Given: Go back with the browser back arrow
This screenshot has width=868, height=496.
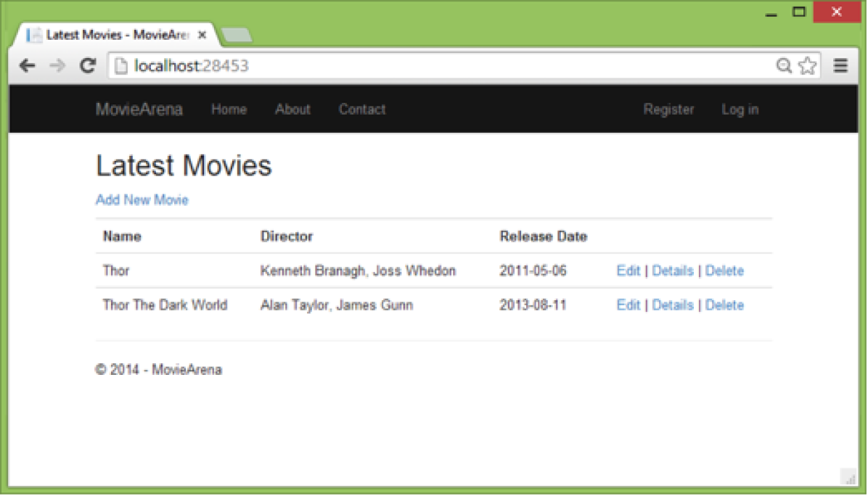Looking at the screenshot, I should 27,66.
